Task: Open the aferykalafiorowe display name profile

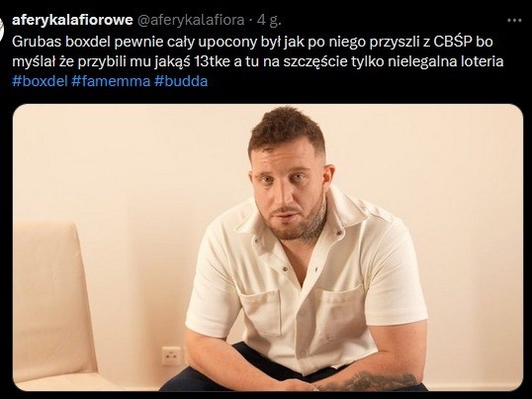Action: 72,21
